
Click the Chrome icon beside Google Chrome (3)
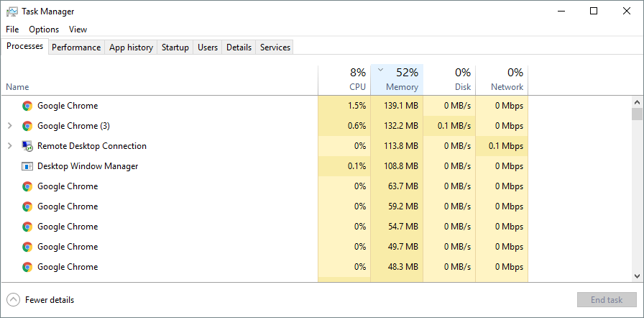click(27, 126)
